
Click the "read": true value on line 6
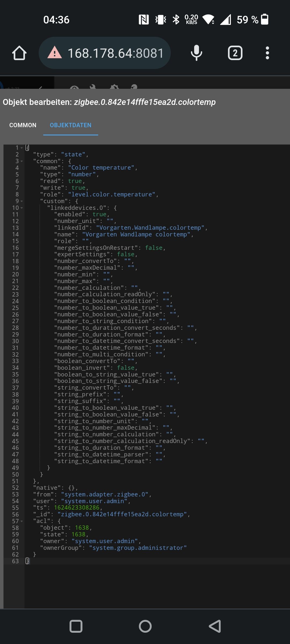coord(75,181)
